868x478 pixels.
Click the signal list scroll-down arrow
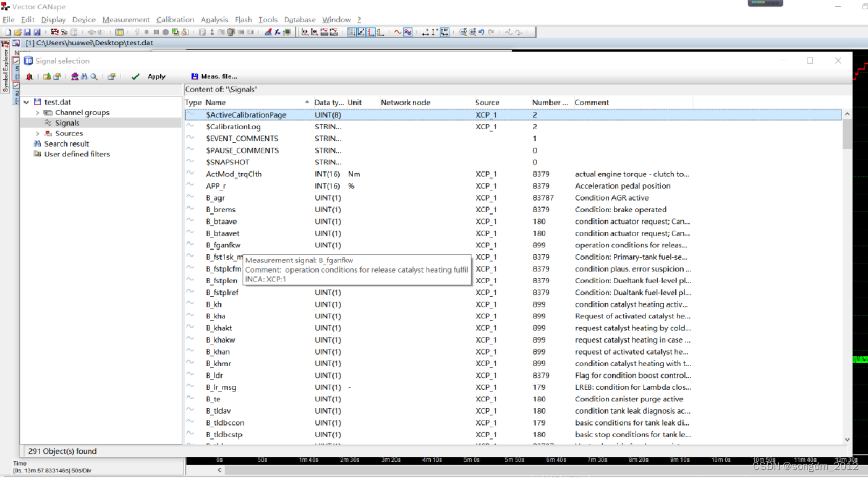[847, 440]
